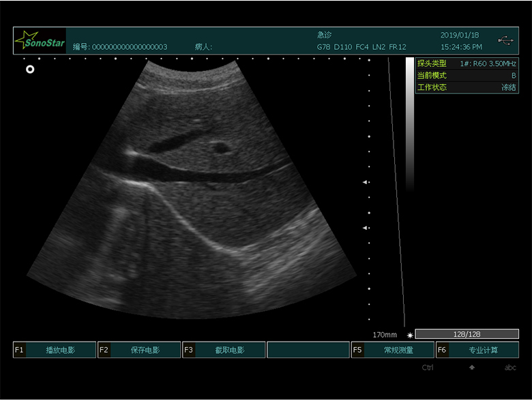Click the 工作状态 冻结 status row

click(x=467, y=87)
